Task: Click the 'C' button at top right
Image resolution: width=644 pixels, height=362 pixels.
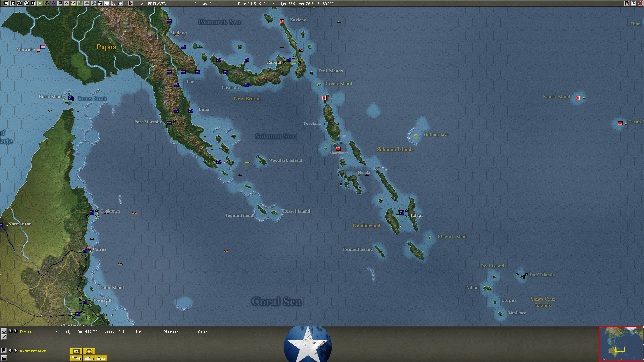Action: tap(633, 3)
